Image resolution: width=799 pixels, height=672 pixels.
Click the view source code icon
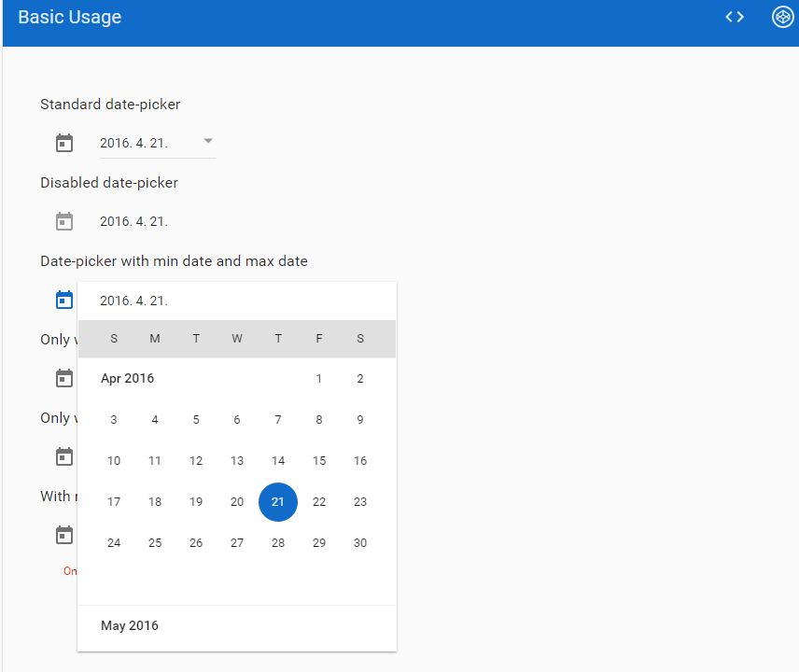[735, 17]
